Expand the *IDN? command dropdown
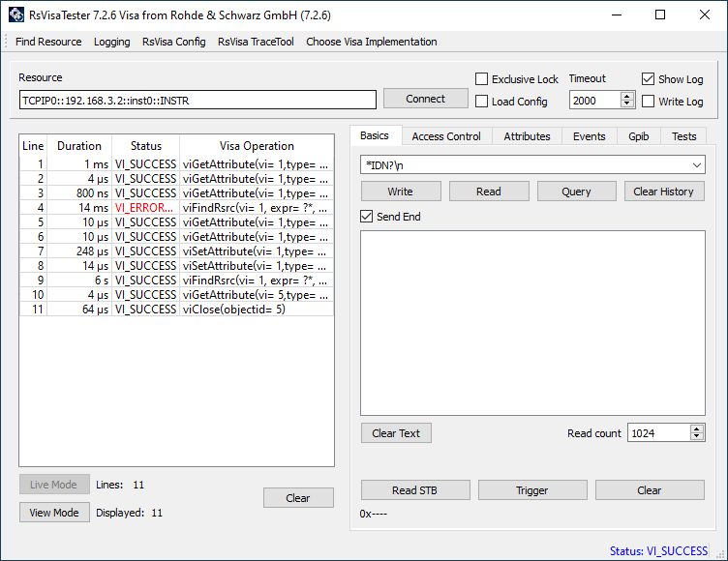Viewport: 728px width, 561px height. click(x=696, y=165)
